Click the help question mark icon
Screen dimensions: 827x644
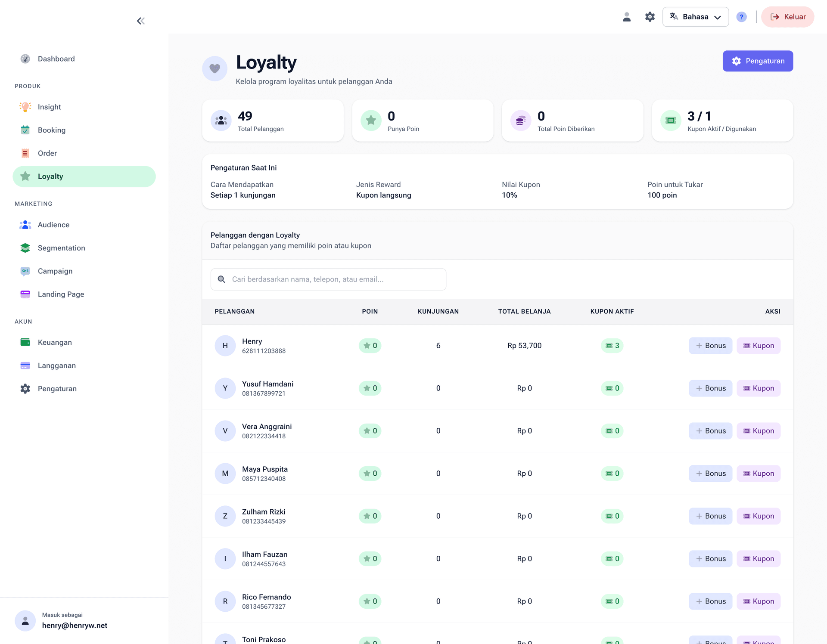(x=741, y=16)
